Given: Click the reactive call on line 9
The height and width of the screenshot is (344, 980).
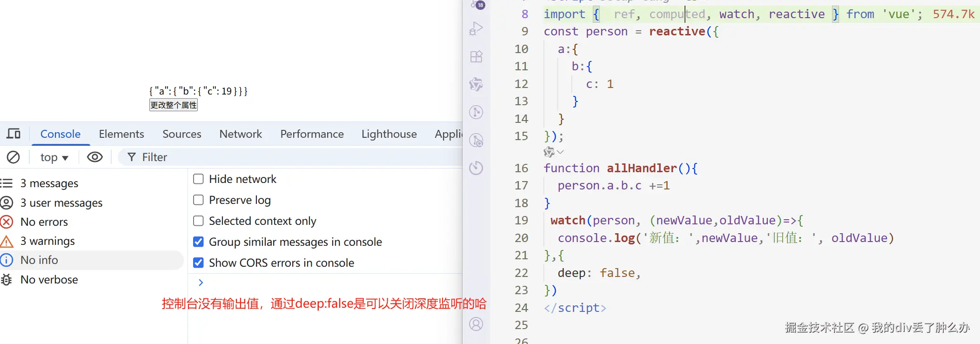Looking at the screenshot, I should pyautogui.click(x=677, y=32).
